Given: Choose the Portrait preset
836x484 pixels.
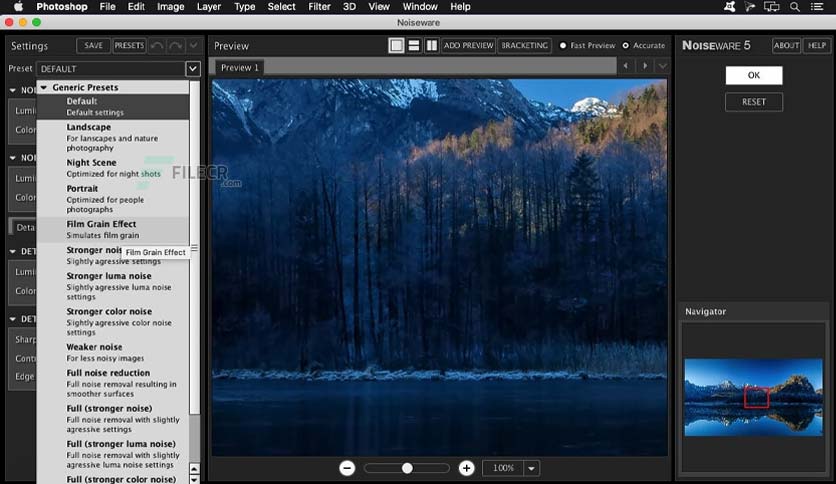Looking at the screenshot, I should tap(113, 198).
